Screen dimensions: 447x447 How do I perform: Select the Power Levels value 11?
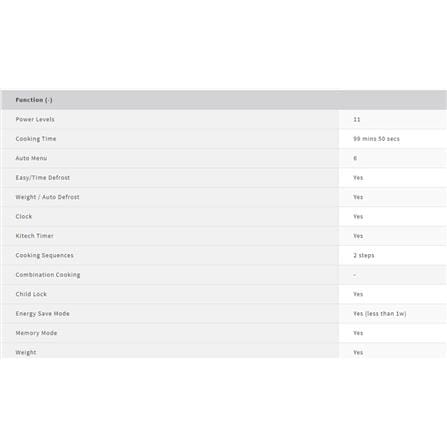[x=357, y=119]
